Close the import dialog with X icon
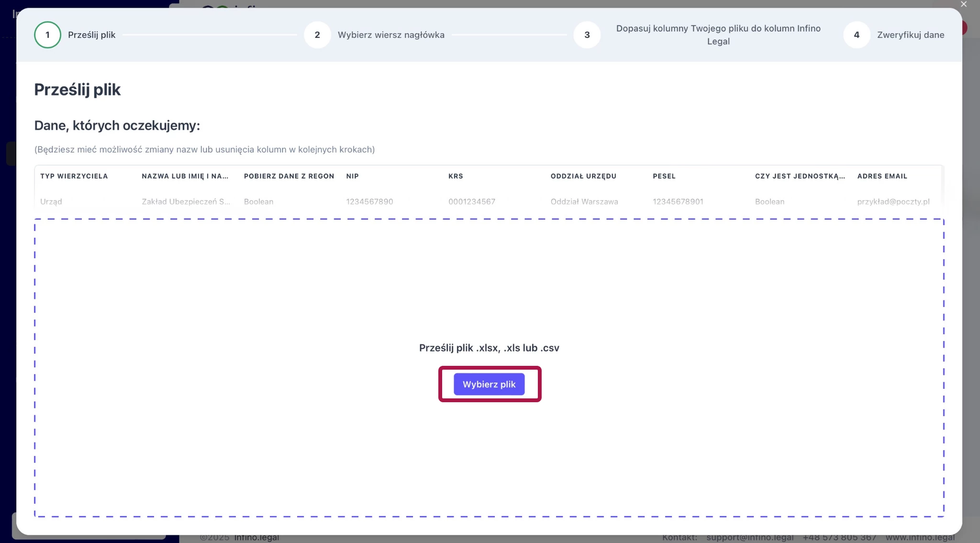 coord(964,4)
